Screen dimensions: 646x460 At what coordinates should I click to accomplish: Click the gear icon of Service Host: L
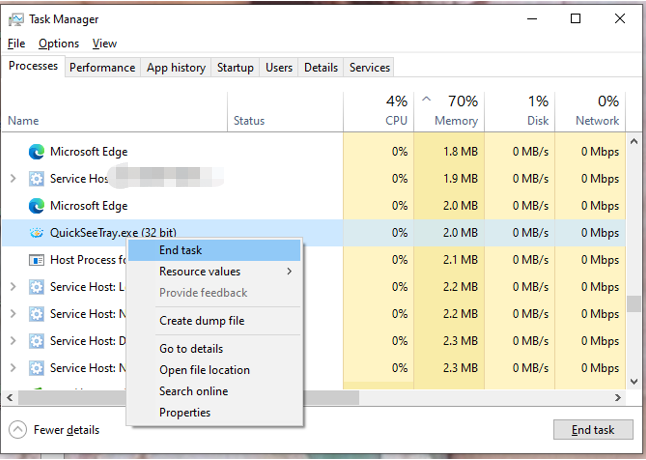coord(36,287)
